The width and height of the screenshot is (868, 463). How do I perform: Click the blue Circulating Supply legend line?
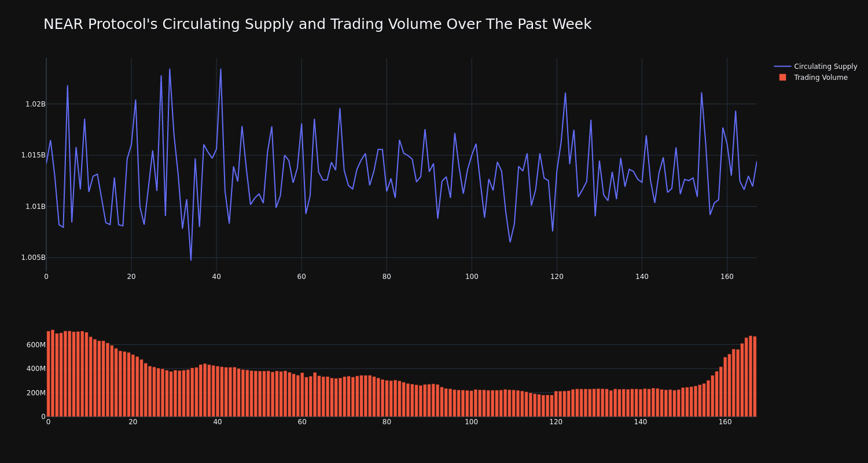[782, 67]
